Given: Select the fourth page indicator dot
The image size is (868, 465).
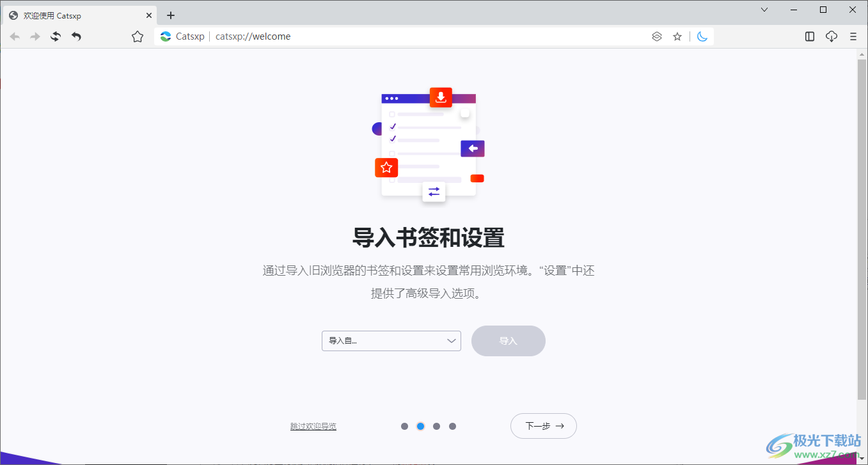Looking at the screenshot, I should tap(452, 426).
